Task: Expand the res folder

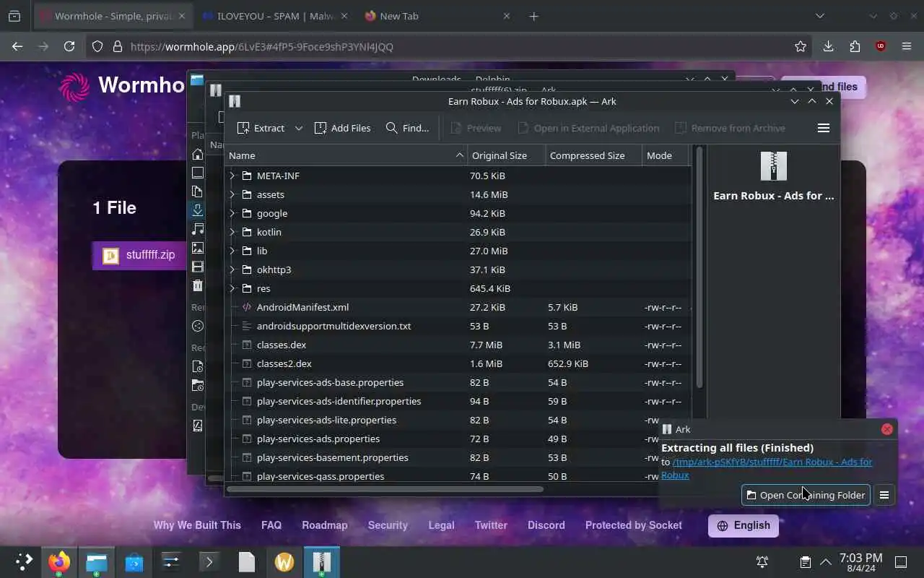Action: point(232,288)
